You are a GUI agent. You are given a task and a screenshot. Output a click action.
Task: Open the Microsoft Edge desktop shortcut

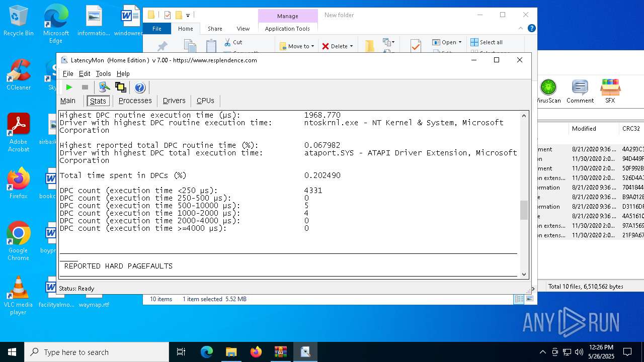(56, 24)
